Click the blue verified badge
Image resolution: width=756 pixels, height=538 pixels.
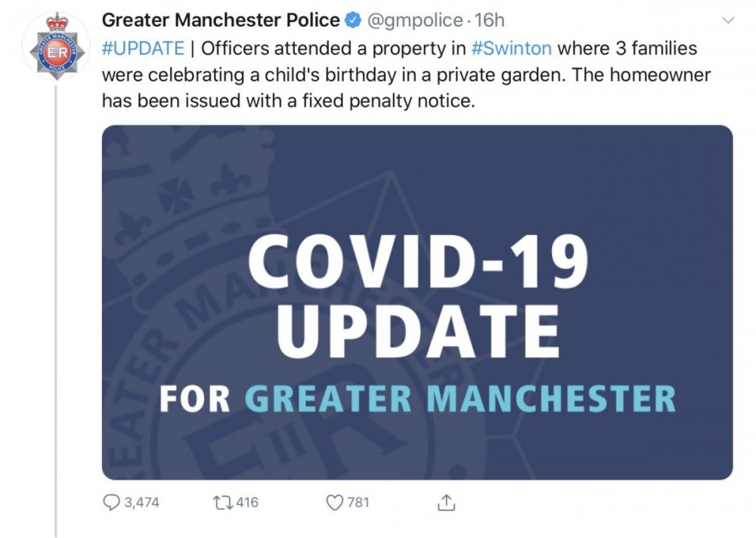353,19
